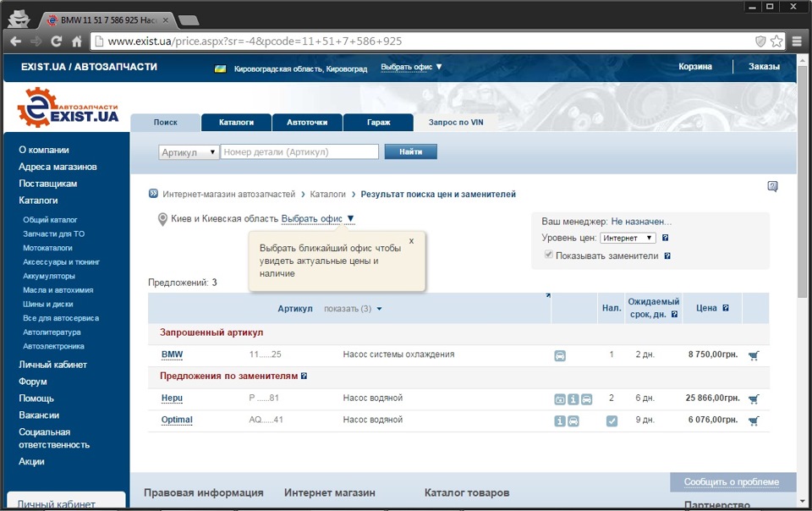The height and width of the screenshot is (511, 812).
Task: Switch to the Автоточки tab
Action: (307, 122)
